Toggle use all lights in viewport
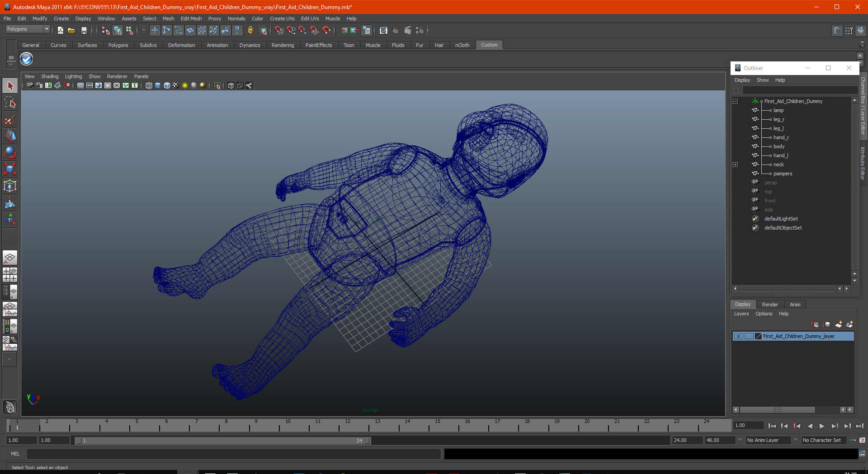The image size is (868, 474). [185, 85]
